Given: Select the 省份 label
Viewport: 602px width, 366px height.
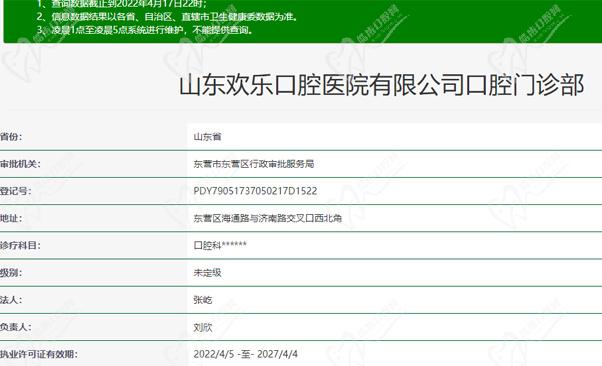Looking at the screenshot, I should (x=11, y=137).
